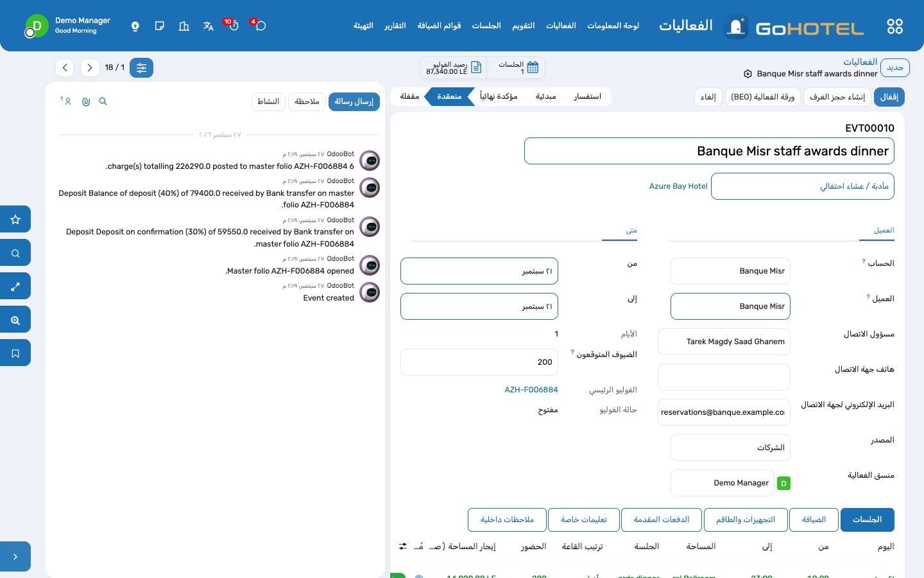Image resolution: width=924 pixels, height=578 pixels.
Task: Click the star favorite side button
Action: point(15,220)
